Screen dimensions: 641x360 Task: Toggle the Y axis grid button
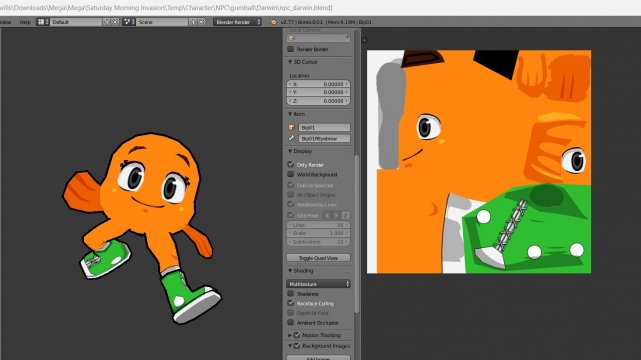point(336,215)
